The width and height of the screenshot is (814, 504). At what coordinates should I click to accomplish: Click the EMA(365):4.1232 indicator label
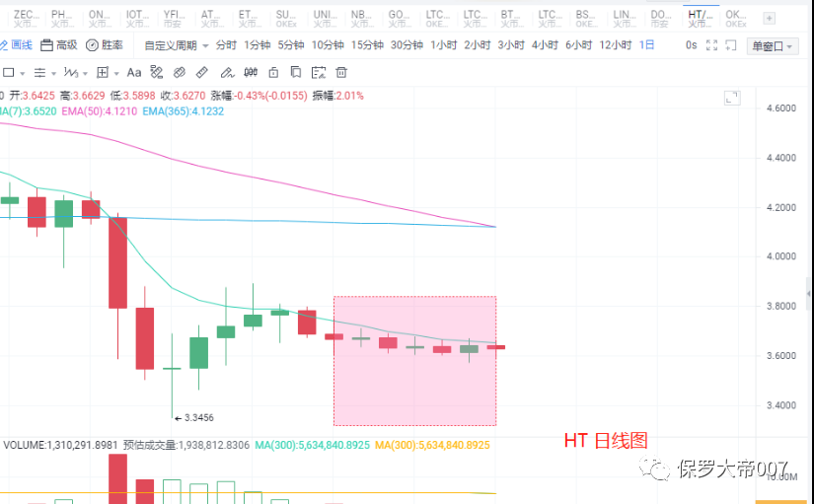tap(184, 111)
